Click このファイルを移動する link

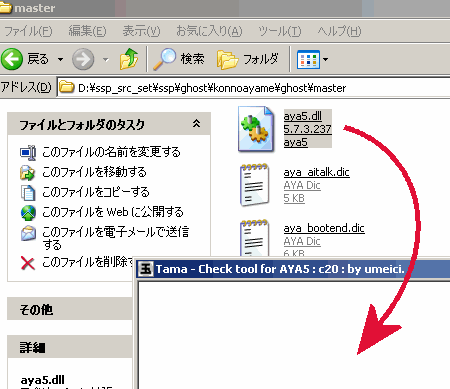[x=94, y=172]
